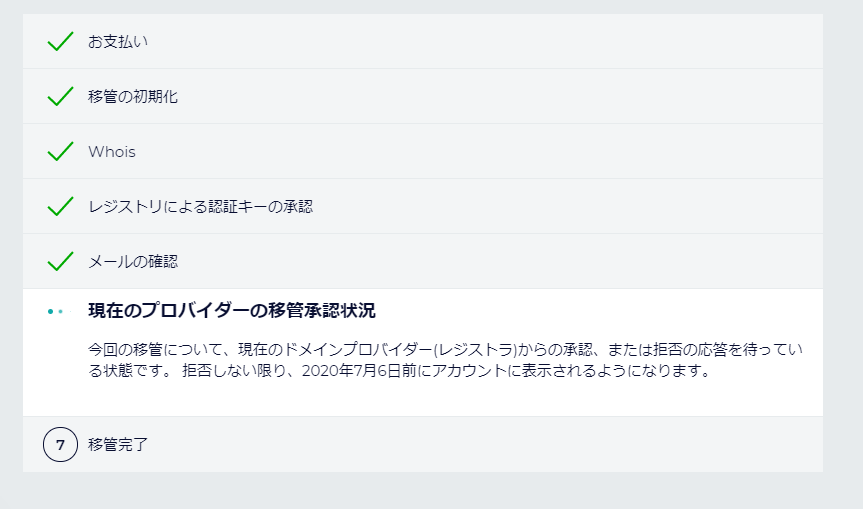Select the 移管完了 final step label

[118, 445]
